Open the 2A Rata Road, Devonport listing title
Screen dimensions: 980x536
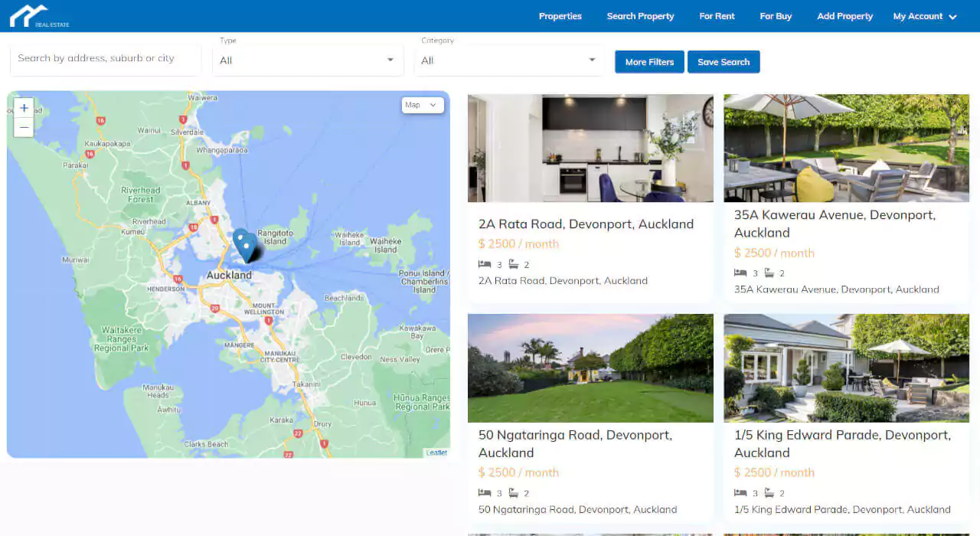point(586,224)
